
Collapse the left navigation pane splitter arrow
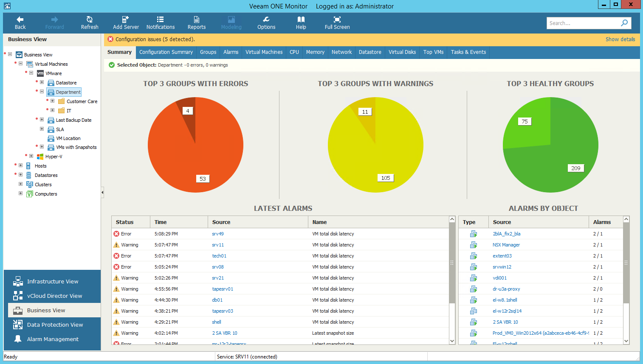coord(102,193)
